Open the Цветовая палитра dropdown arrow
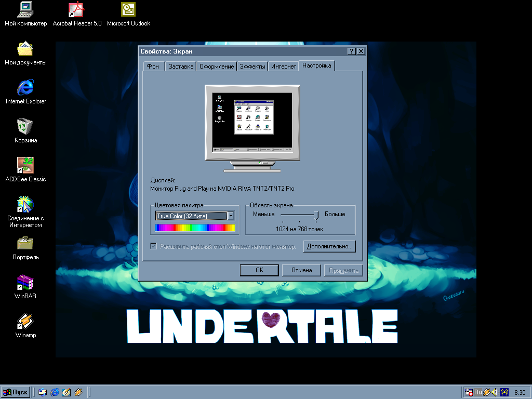This screenshot has height=399, width=532. point(231,216)
